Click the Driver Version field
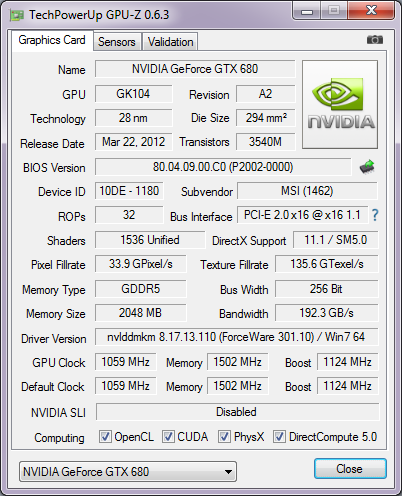 coord(236,337)
